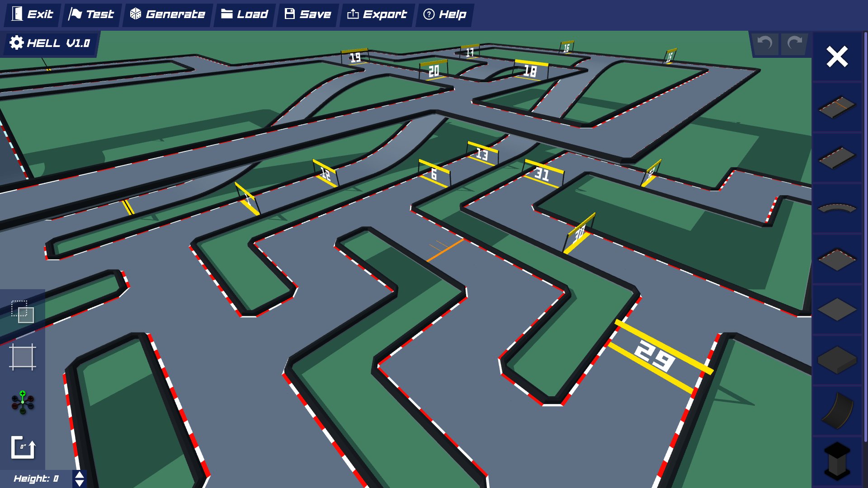The image size is (868, 488).
Task: Pick the curved road piece
Action: tap(837, 208)
